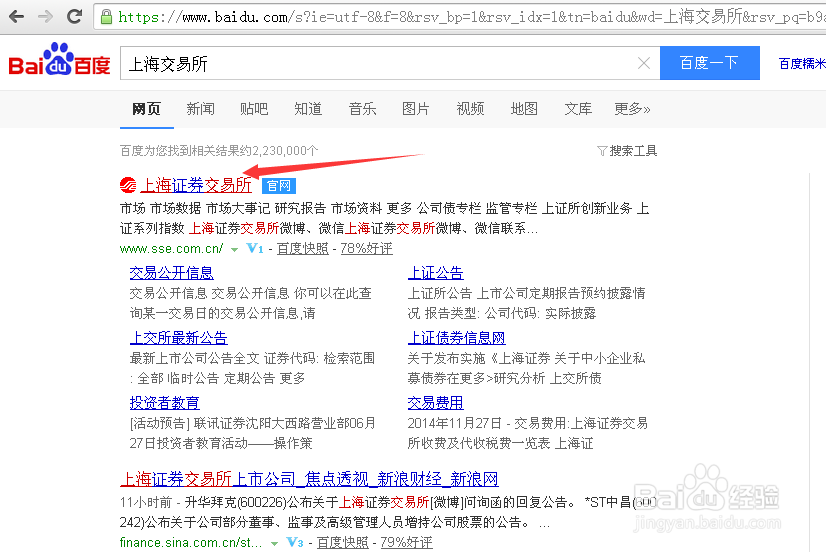Switch to the 图片 tab
Screen dimensions: 826x552
(416, 109)
